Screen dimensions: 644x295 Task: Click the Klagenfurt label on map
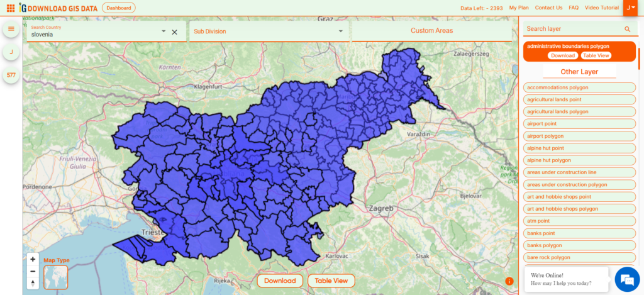(x=208, y=87)
